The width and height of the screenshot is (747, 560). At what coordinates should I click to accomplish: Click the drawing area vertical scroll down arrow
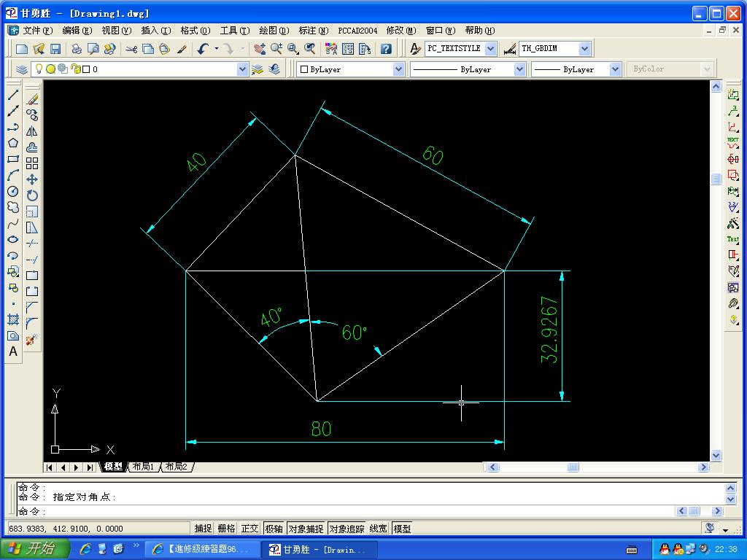pyautogui.click(x=716, y=455)
